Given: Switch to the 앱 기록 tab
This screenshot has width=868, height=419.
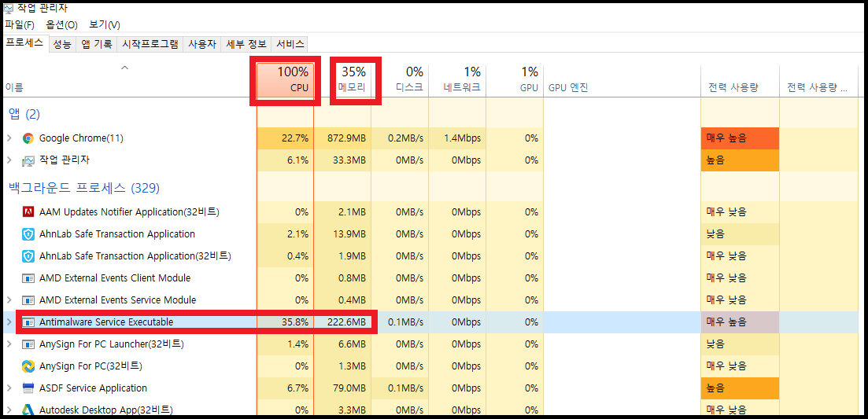Looking at the screenshot, I should tap(96, 45).
